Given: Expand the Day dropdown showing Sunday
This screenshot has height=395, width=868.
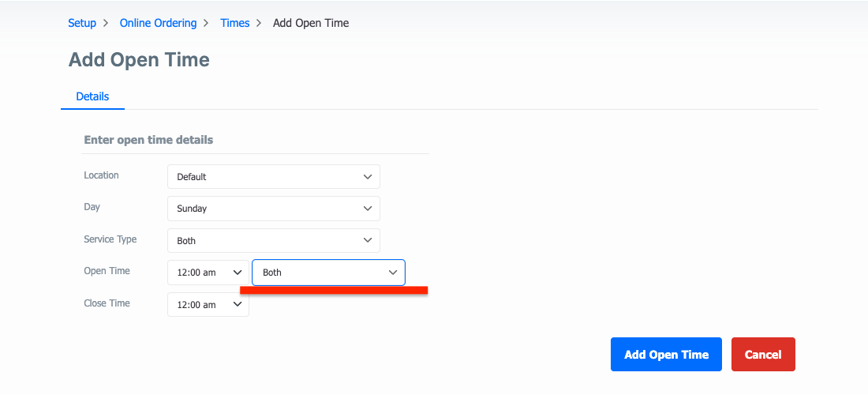Looking at the screenshot, I should point(274,209).
